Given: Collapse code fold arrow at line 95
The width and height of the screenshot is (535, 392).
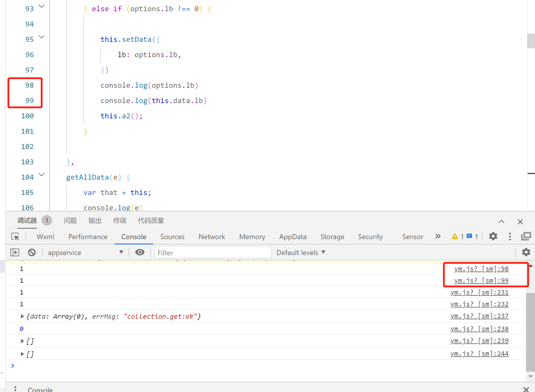Looking at the screenshot, I should point(42,37).
